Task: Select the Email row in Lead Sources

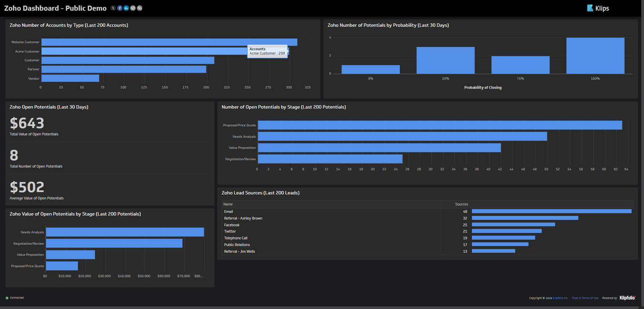Action: (x=427, y=212)
